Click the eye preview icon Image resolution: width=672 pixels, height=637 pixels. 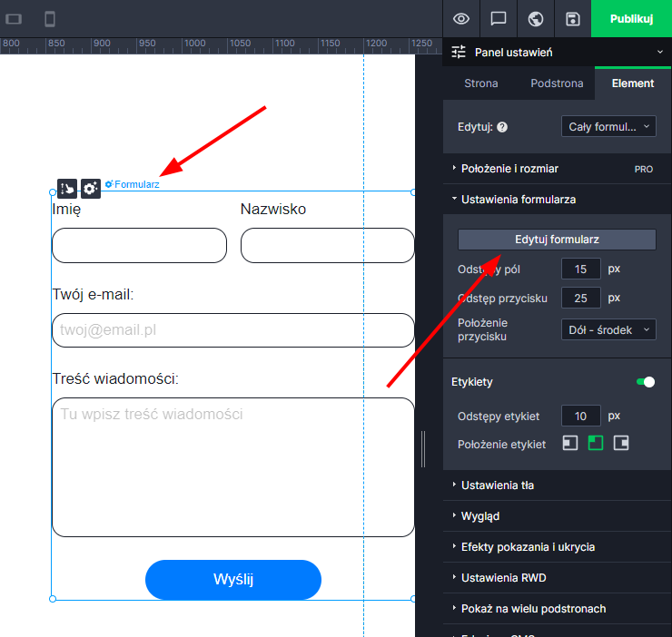click(461, 19)
